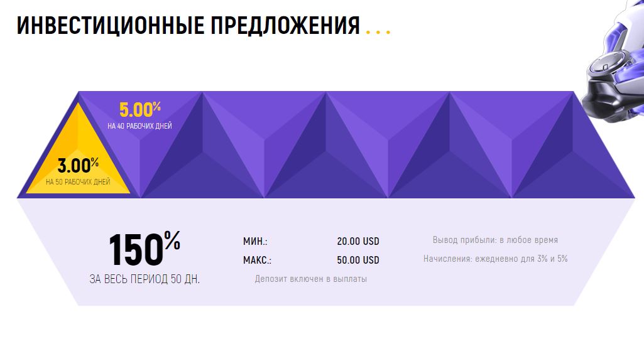
Task: Click the "МИН.:" label
Action: point(255,241)
